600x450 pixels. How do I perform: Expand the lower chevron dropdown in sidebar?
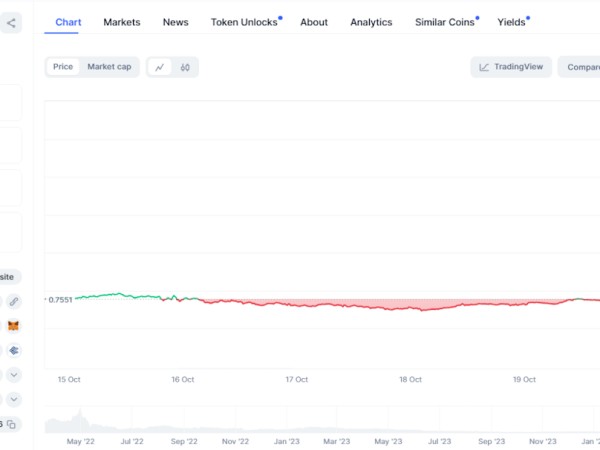(x=14, y=399)
